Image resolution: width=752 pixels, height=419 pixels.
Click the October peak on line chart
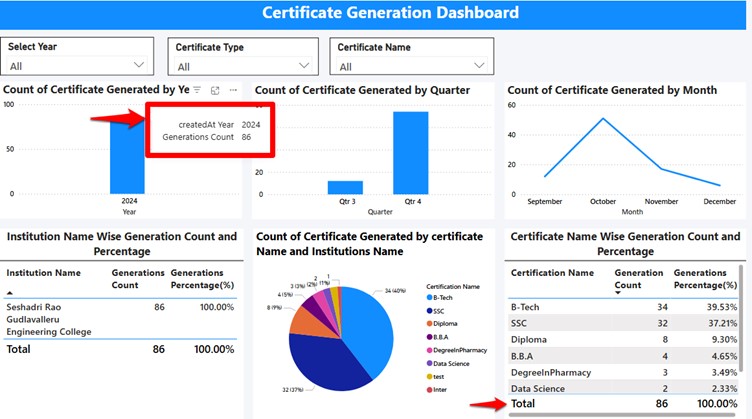point(602,119)
